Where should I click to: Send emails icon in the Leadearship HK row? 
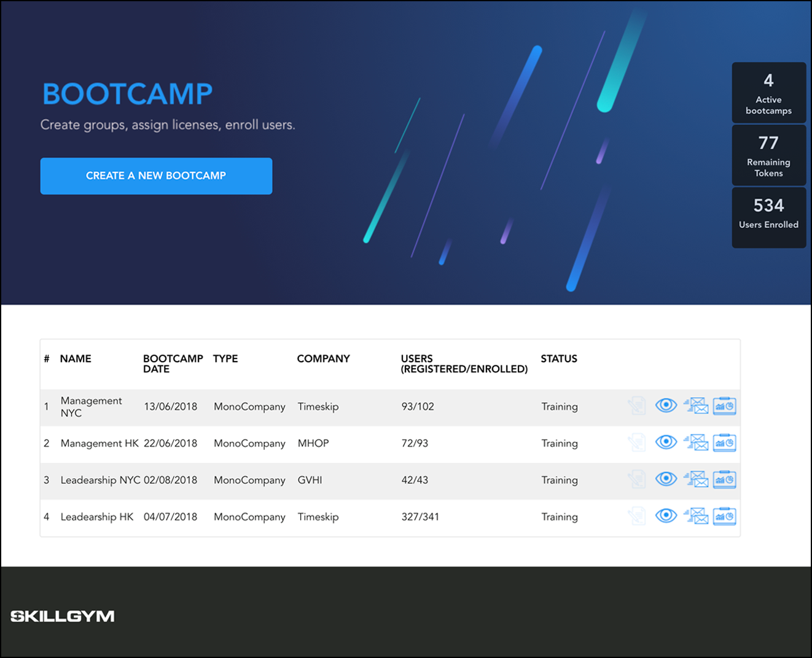point(696,516)
